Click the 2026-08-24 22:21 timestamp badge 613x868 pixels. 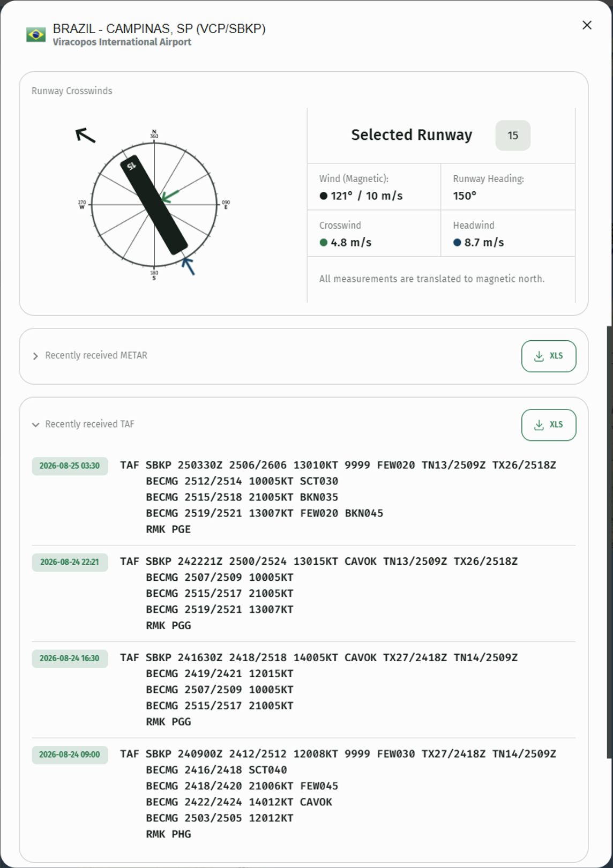click(x=70, y=562)
